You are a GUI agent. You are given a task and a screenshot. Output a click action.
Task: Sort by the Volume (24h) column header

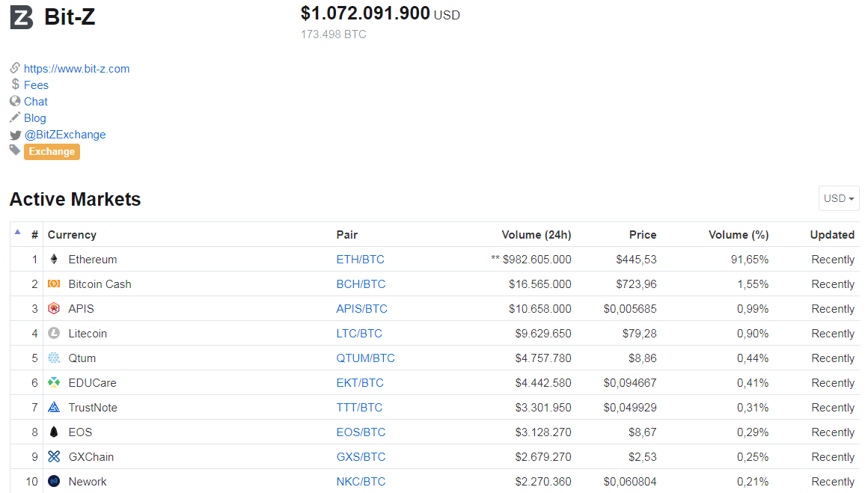pyautogui.click(x=537, y=235)
